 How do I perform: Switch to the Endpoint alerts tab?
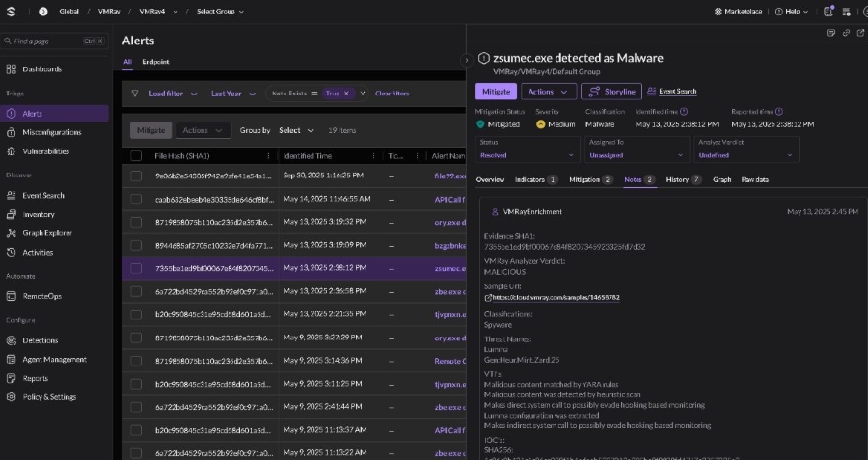pos(155,62)
